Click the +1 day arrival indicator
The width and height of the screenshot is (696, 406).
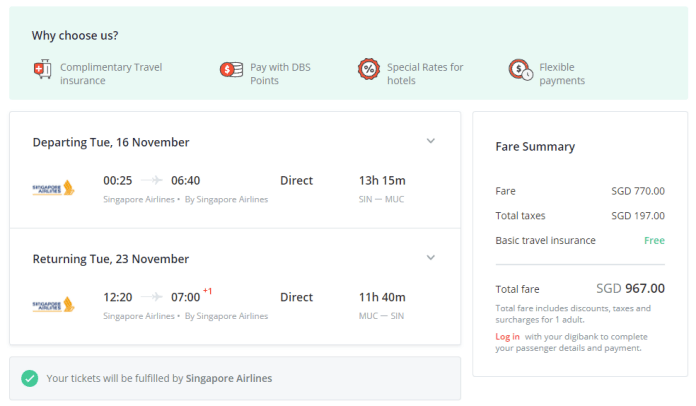pos(208,291)
